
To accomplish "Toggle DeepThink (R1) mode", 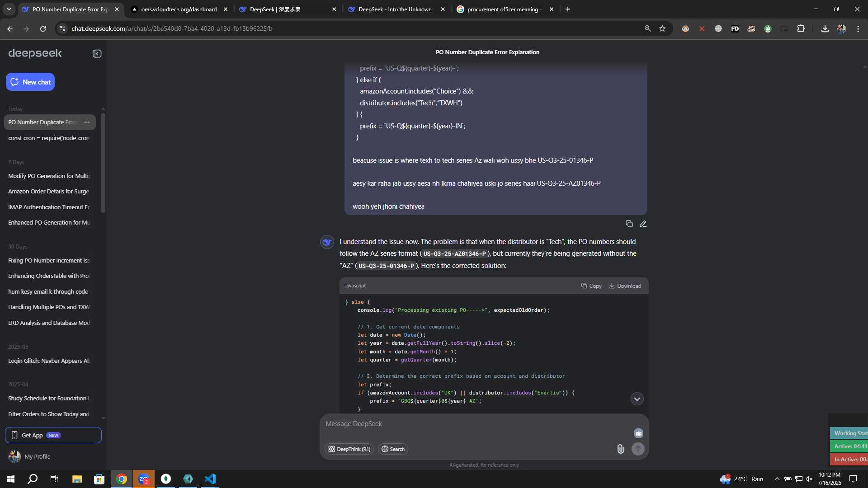I will click(x=349, y=449).
